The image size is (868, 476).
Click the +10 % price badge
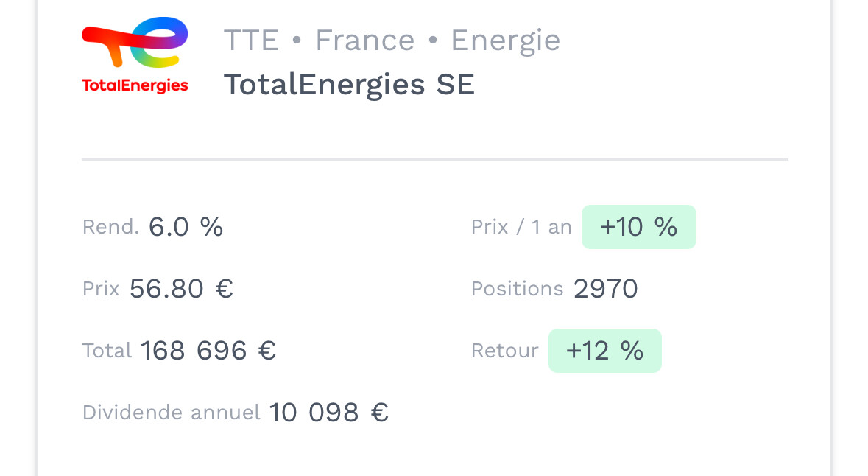638,227
